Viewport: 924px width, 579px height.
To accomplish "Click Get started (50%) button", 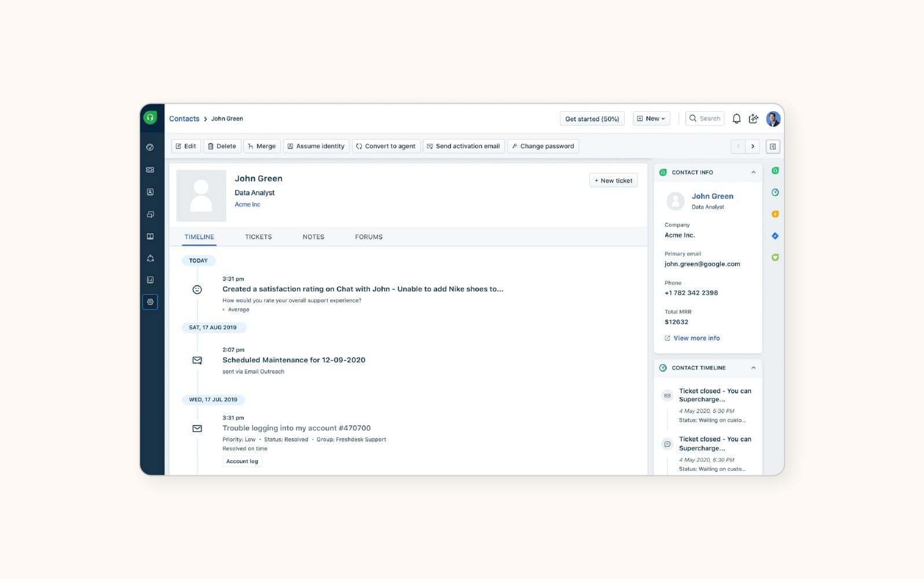I will point(592,119).
